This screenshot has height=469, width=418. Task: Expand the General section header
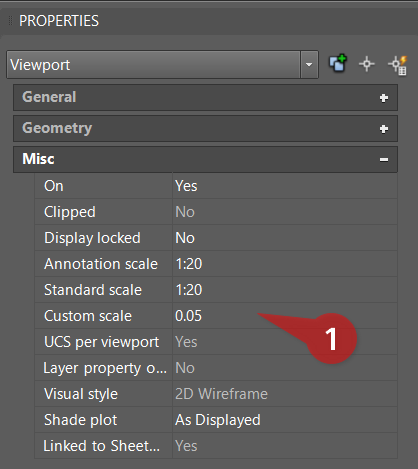[x=205, y=97]
